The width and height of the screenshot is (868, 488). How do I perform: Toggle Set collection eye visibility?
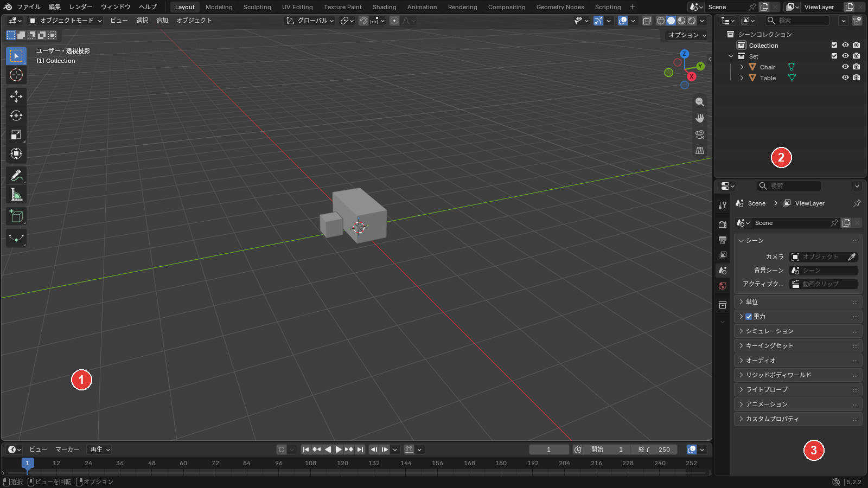pyautogui.click(x=845, y=56)
